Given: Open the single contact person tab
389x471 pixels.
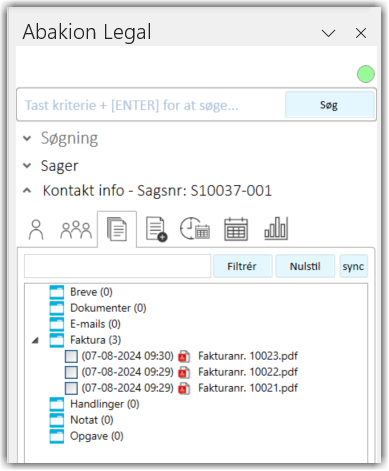Looking at the screenshot, I should pyautogui.click(x=36, y=230).
